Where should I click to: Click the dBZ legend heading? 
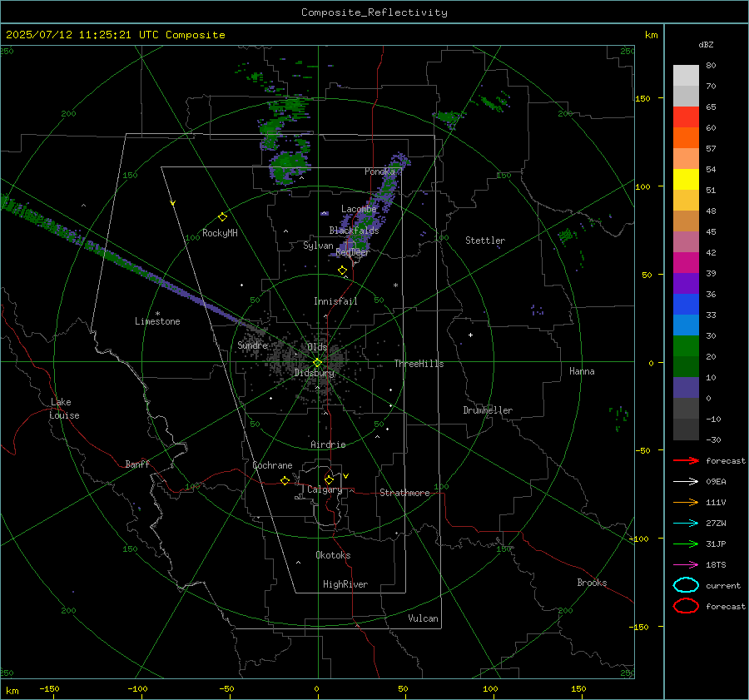[706, 44]
